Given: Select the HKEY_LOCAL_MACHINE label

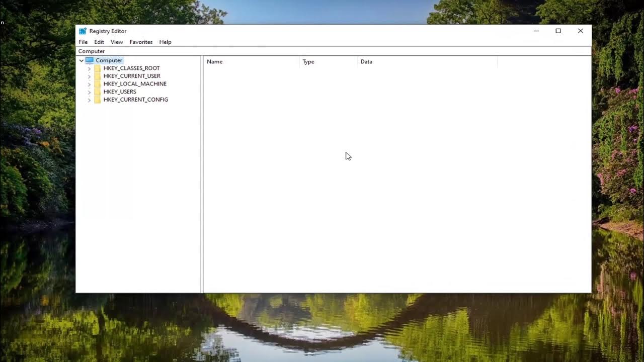Looking at the screenshot, I should click(x=135, y=84).
